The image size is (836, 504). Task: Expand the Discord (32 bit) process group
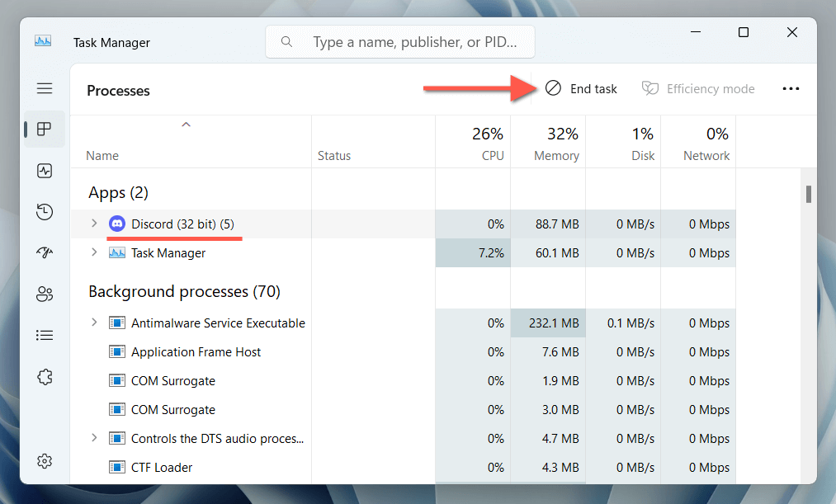pos(94,224)
